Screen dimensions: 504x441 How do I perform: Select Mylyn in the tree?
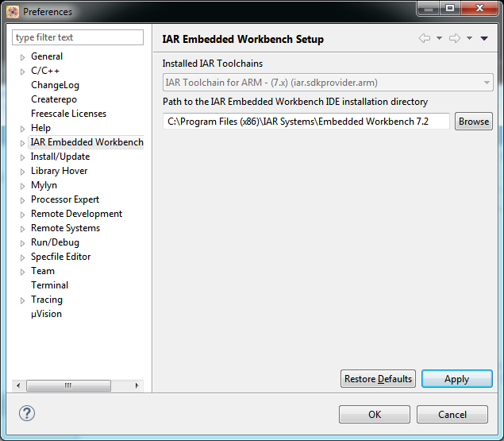[44, 185]
